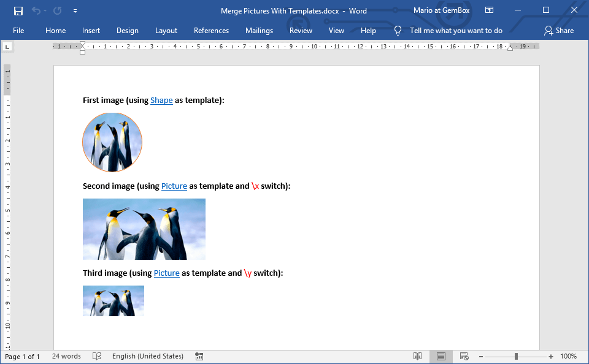
Task: Switch to Read Mode view
Action: [x=417, y=356]
